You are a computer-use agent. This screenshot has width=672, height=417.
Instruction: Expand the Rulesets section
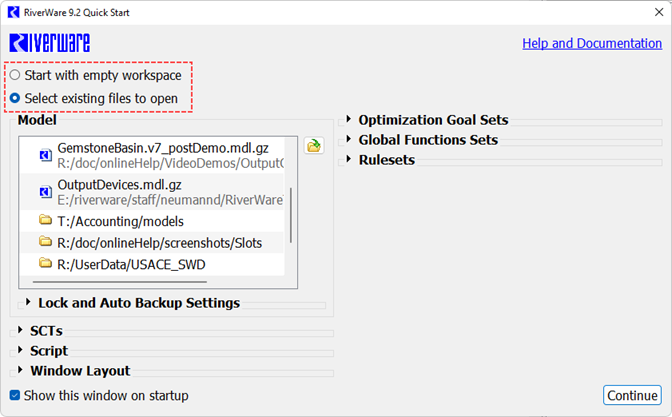pos(349,160)
